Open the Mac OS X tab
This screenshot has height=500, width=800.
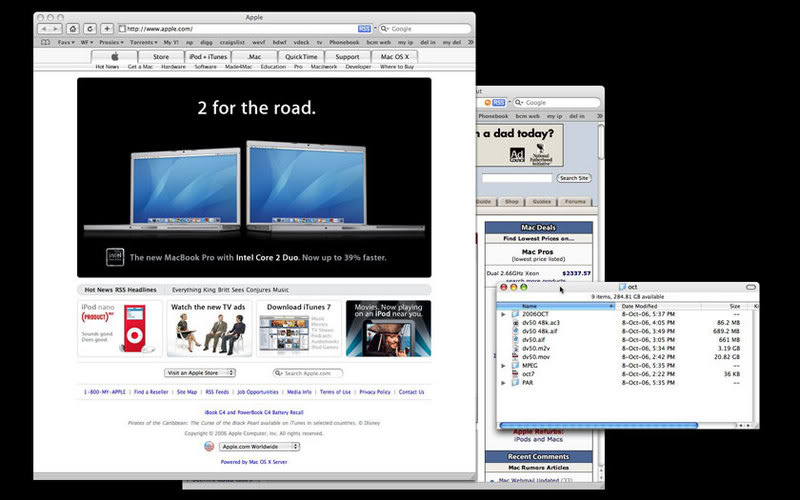[x=394, y=56]
